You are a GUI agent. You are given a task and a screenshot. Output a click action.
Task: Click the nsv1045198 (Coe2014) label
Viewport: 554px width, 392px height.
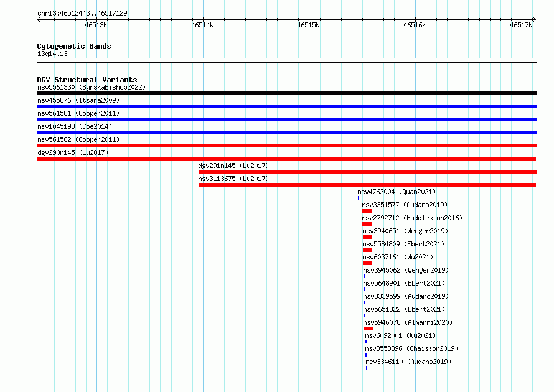[x=75, y=126]
